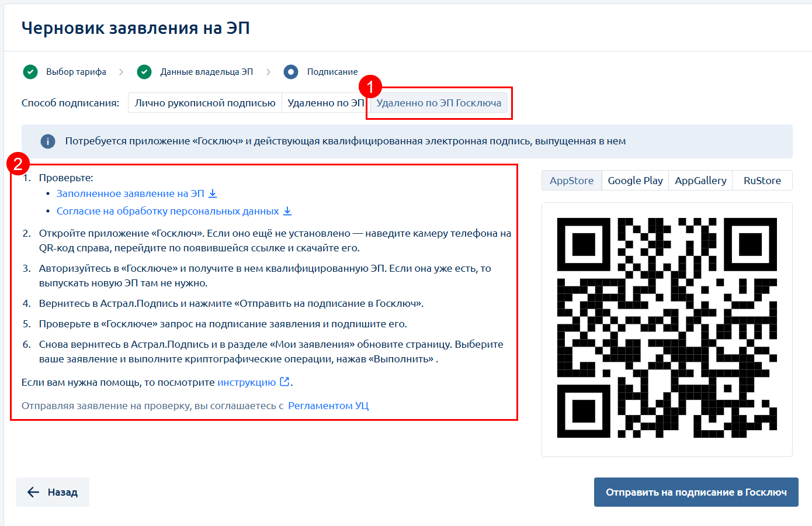Select Удаленно по ЭП Госключа signing method
Image resolution: width=812 pixels, height=526 pixels.
[439, 103]
